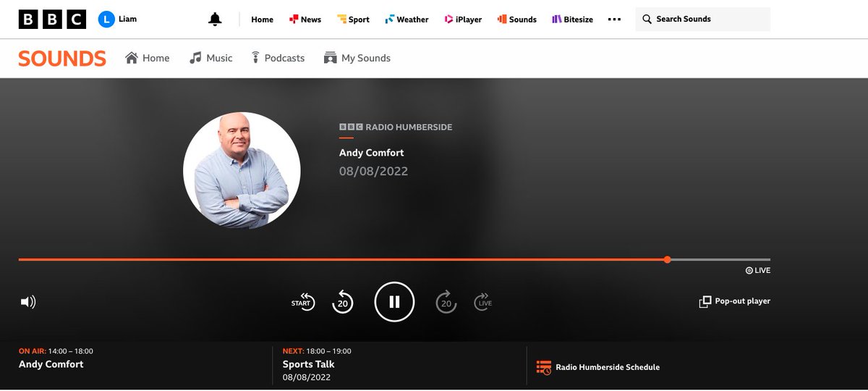Click the Andy Comfort programme title
Viewport: 868px width, 391px height.
(371, 153)
